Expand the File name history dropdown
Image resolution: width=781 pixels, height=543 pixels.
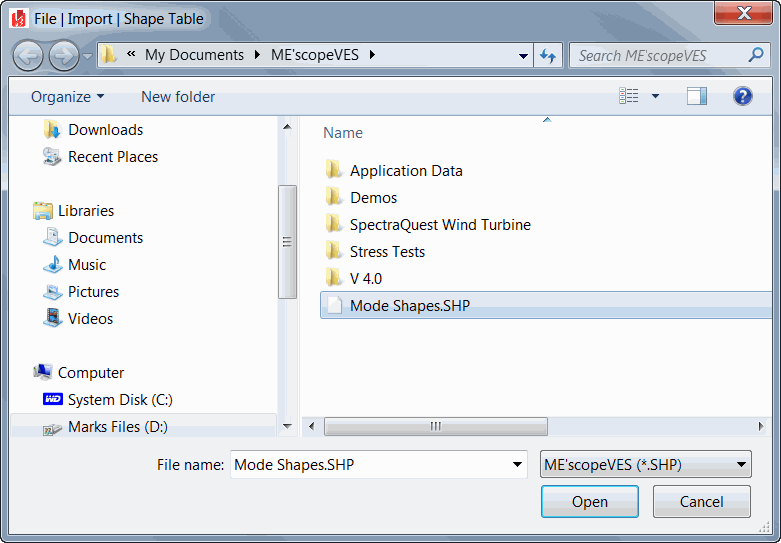[517, 464]
